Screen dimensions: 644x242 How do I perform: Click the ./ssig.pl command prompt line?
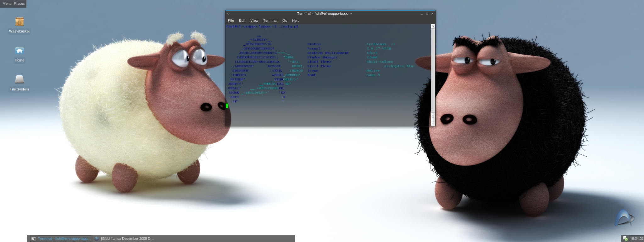(262, 26)
